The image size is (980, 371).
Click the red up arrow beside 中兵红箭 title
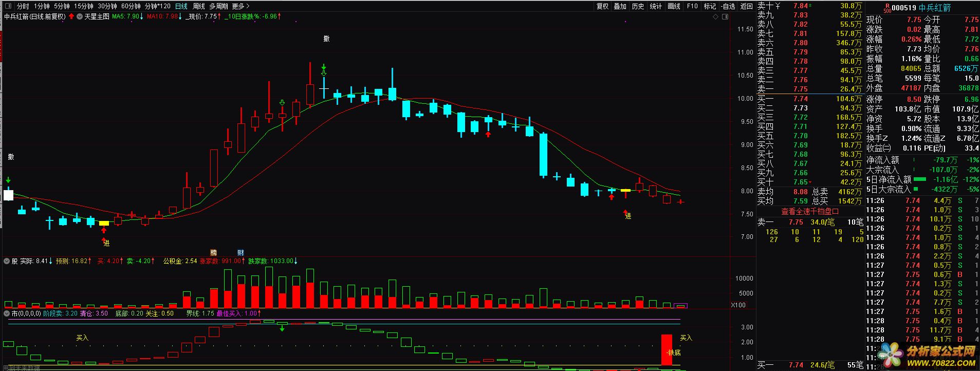pyautogui.click(x=71, y=16)
